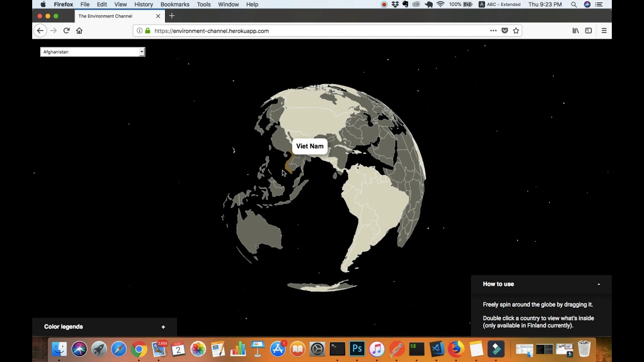644x362 pixels.
Task: Open Photoshop from the dock
Action: 357,349
